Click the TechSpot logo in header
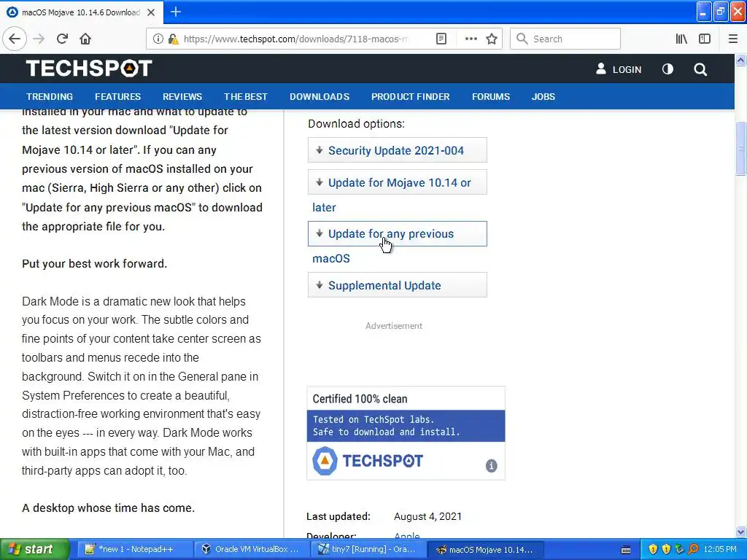Screen dimensions: 747x560 89,68
